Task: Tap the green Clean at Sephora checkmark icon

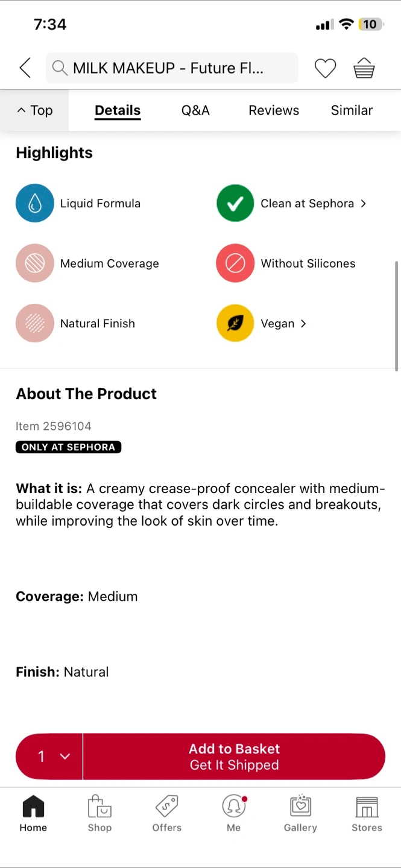Action: (x=235, y=203)
